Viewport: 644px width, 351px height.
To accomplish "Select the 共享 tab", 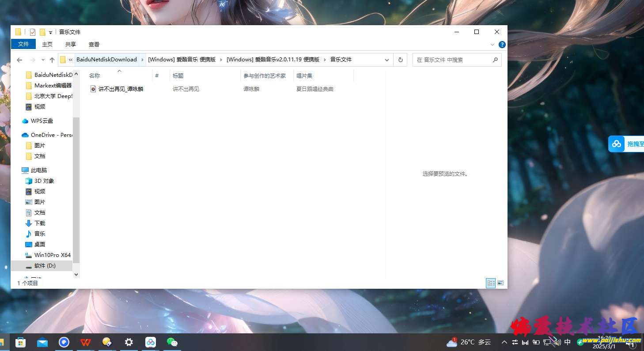I will pos(70,44).
